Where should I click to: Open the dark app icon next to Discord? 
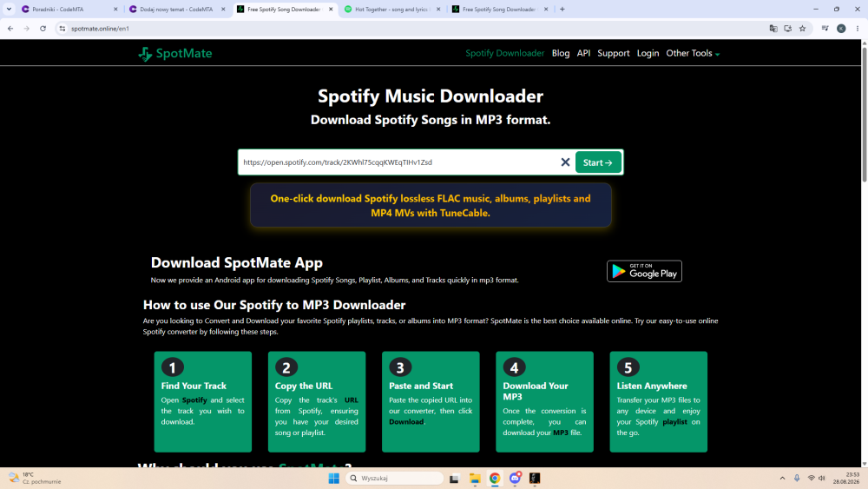point(535,478)
